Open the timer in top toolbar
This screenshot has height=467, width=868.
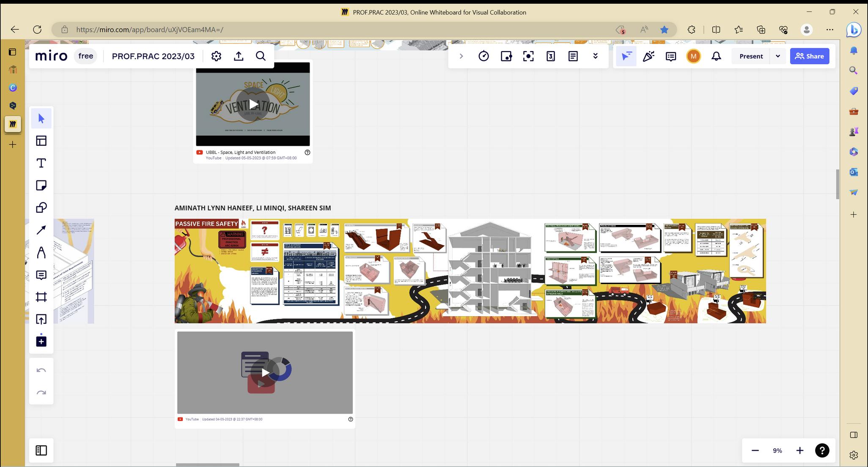point(483,56)
